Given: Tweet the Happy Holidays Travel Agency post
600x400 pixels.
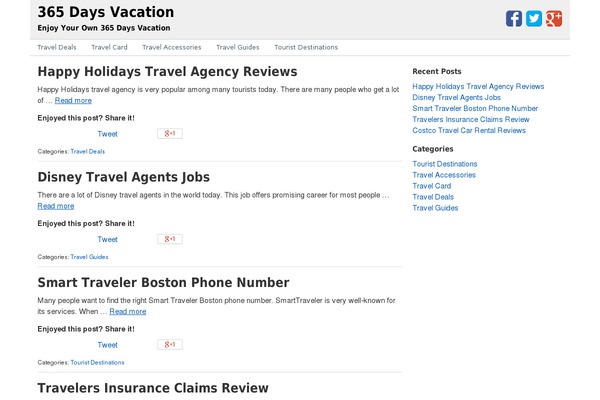Looking at the screenshot, I should click(108, 134).
